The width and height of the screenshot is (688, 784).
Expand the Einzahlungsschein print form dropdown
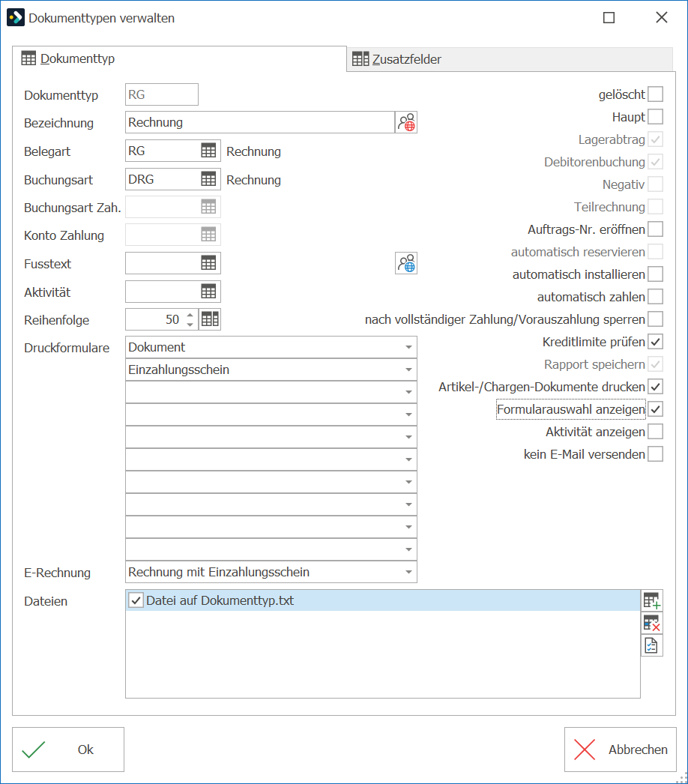tap(408, 370)
